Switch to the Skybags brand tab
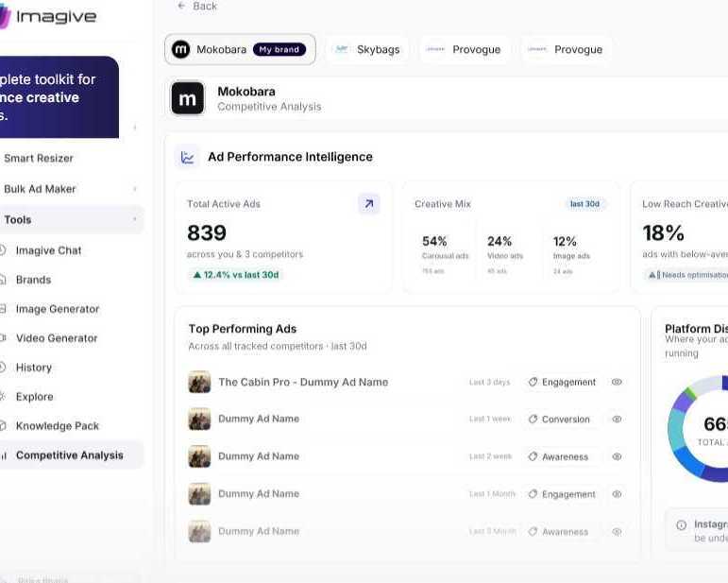This screenshot has height=583, width=728. click(x=367, y=49)
